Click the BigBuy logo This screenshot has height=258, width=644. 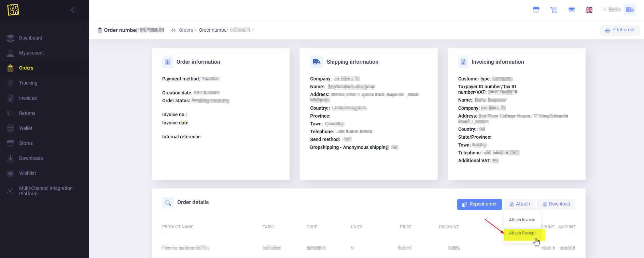click(x=13, y=10)
